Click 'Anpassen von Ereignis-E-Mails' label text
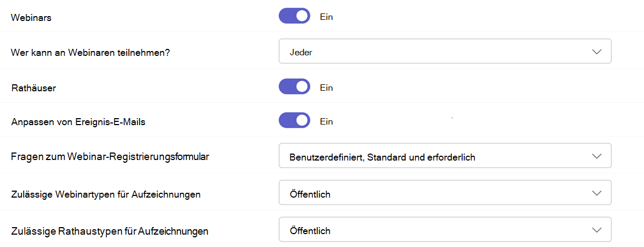This screenshot has height=247, width=644. coord(78,122)
